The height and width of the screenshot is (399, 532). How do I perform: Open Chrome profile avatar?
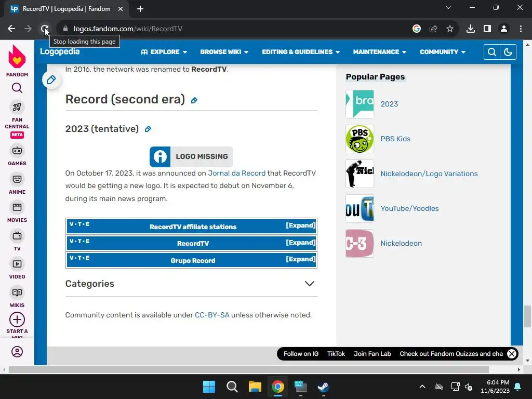[x=504, y=29]
